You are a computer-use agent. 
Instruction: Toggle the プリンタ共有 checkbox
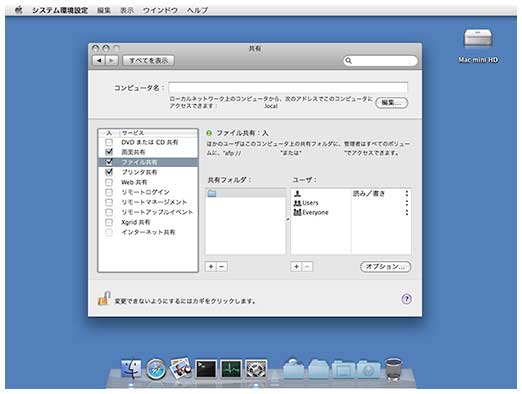109,172
